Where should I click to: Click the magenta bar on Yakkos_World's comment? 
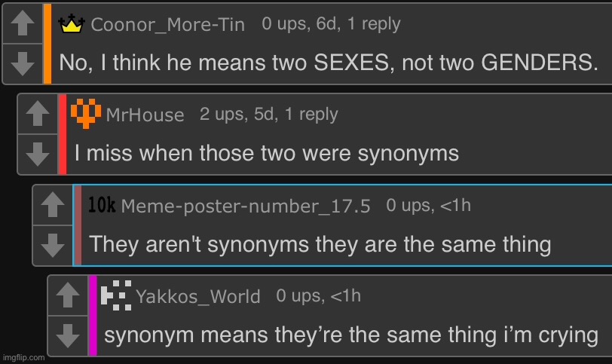(93, 315)
